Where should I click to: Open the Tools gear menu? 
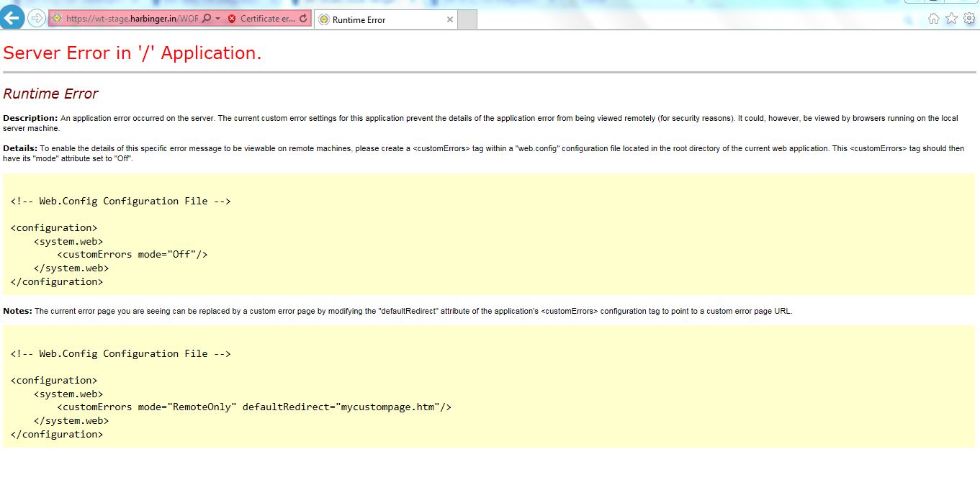point(969,19)
